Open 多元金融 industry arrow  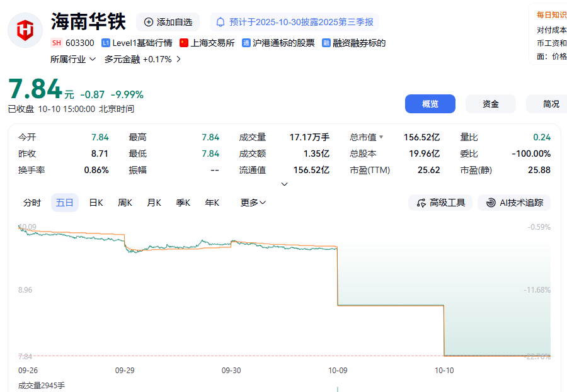(x=178, y=59)
